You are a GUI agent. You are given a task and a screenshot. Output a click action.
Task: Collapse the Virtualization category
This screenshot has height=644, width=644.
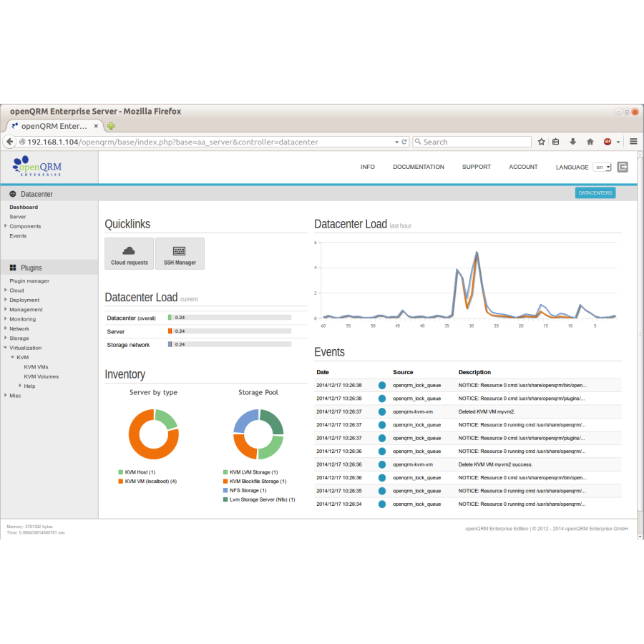[5, 348]
